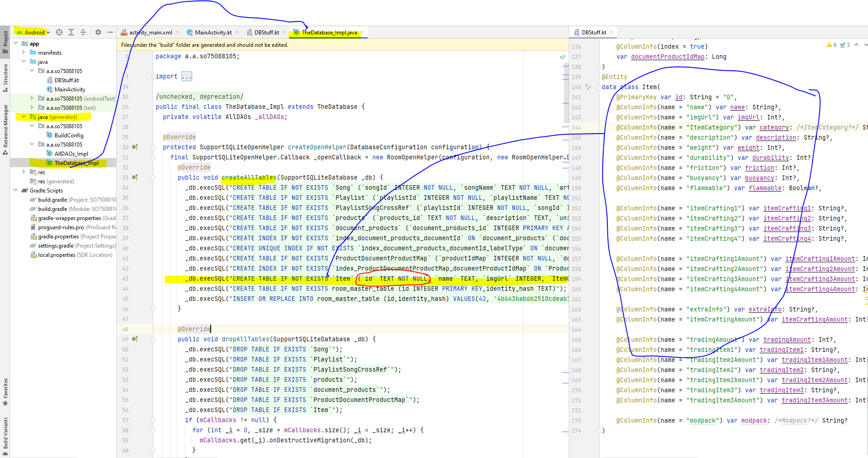Image resolution: width=868 pixels, height=458 pixels.
Task: Switch to DBStuff.kt tab in left editor
Action: pyautogui.click(x=266, y=33)
